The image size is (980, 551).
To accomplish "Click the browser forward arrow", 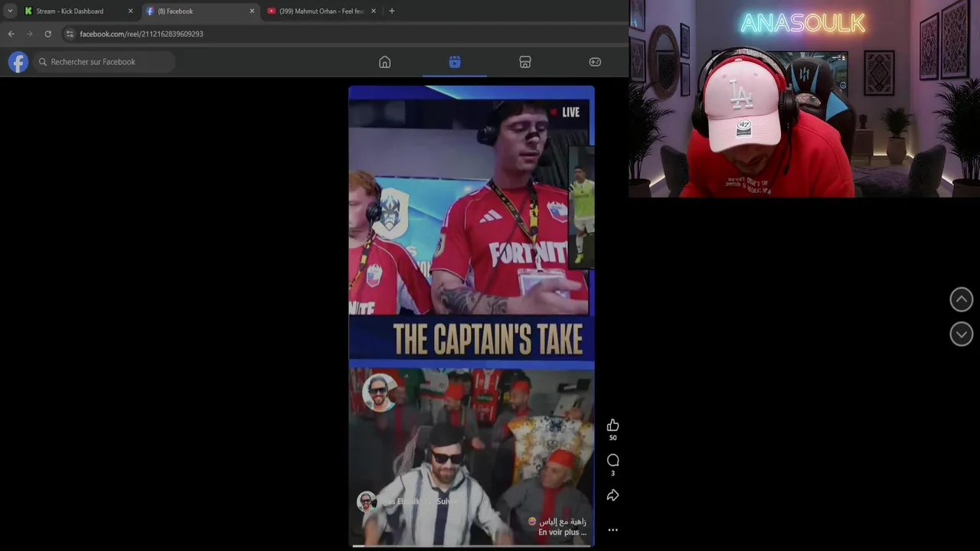I will pos(29,34).
